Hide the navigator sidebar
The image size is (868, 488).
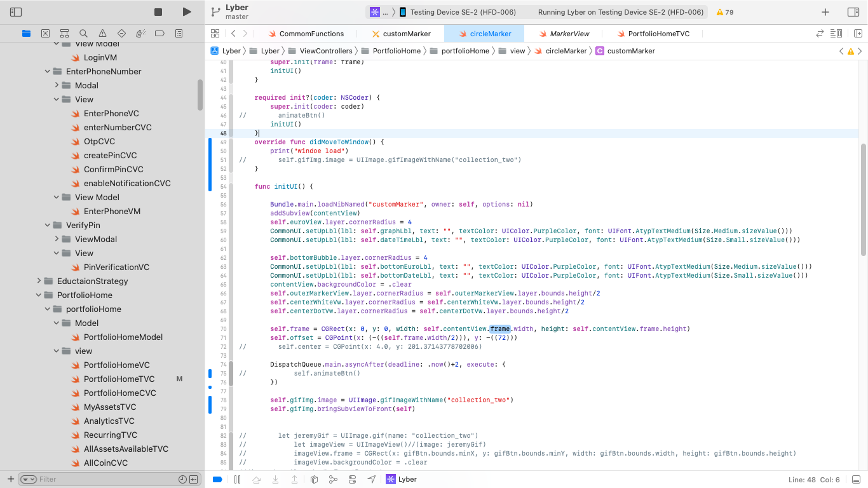tap(16, 12)
